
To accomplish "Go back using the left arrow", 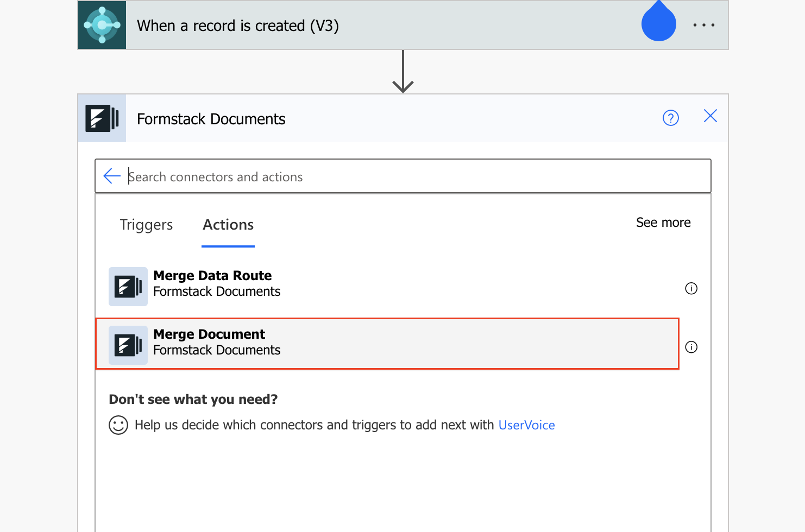I will coord(112,176).
